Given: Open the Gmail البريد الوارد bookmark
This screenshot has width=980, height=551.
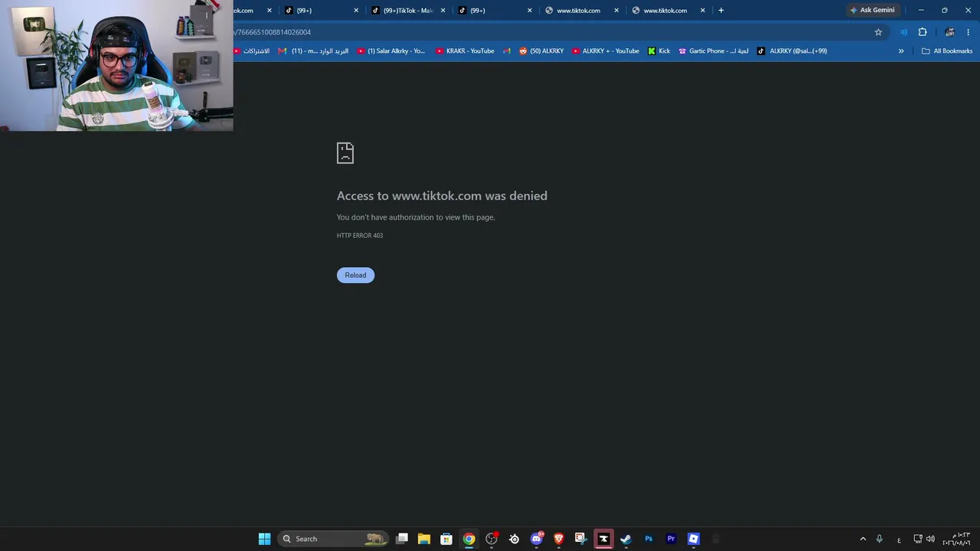Looking at the screenshot, I should [x=313, y=51].
